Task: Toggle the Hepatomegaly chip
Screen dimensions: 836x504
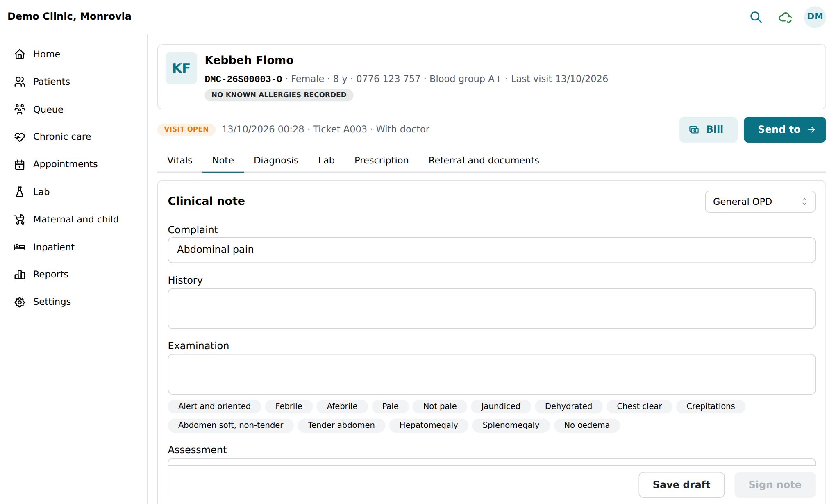Action: pyautogui.click(x=429, y=425)
